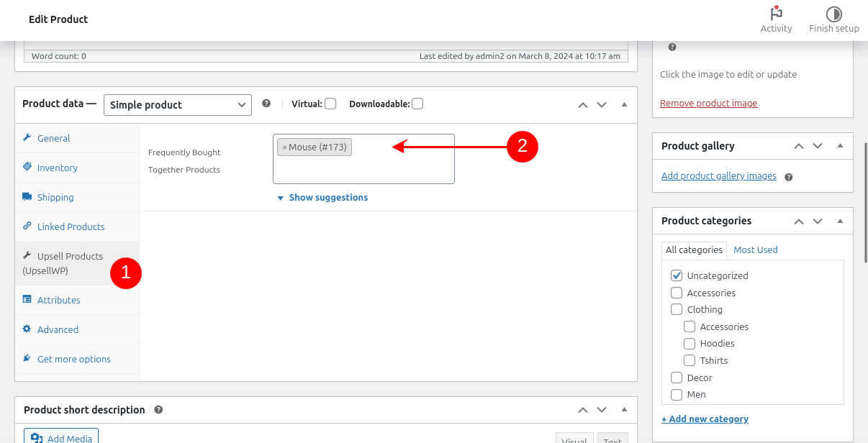Uncheck the Uncategorized category
The image size is (868, 443).
coord(677,275)
